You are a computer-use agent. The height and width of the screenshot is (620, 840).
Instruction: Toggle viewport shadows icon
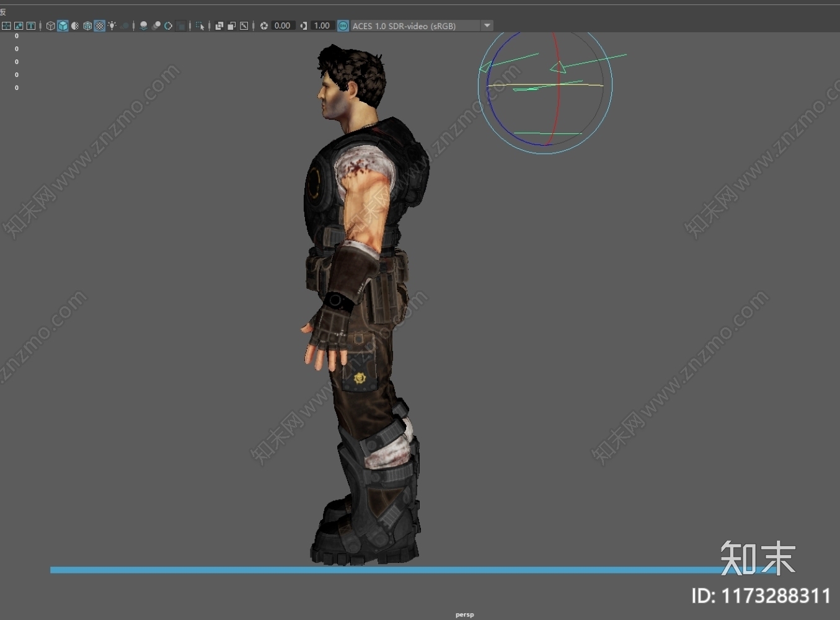125,25
